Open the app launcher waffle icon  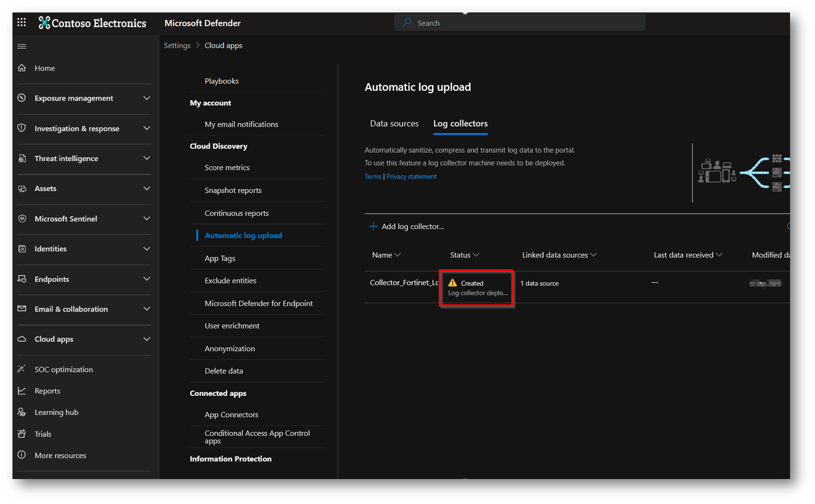point(22,23)
